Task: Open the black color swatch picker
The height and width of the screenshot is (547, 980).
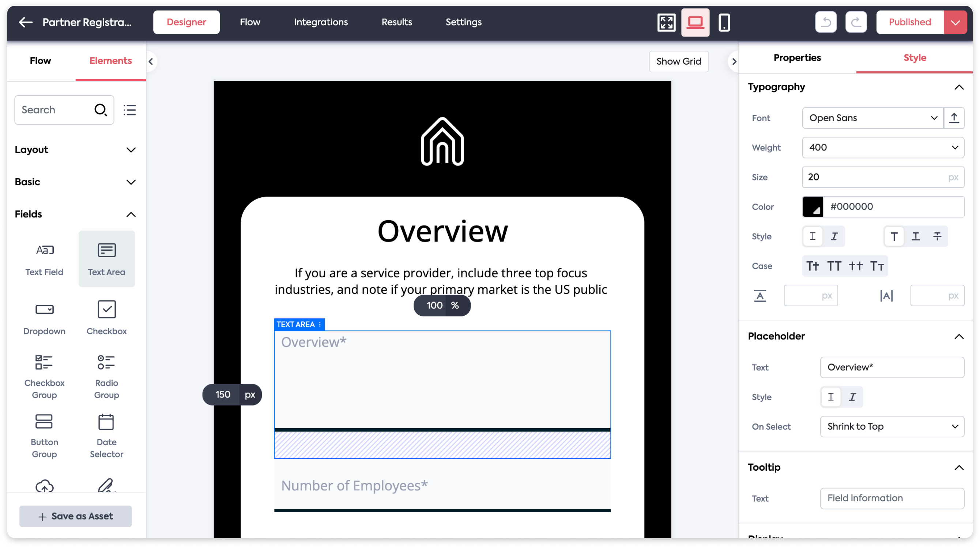Action: coord(813,207)
